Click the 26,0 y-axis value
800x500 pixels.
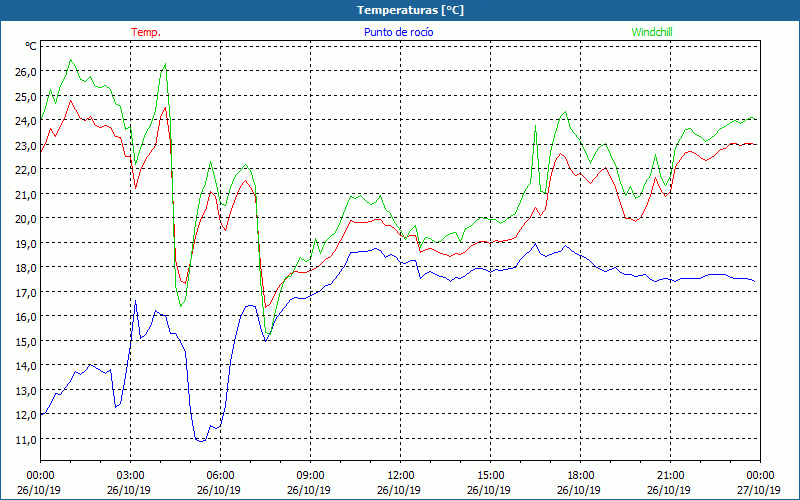[x=26, y=71]
